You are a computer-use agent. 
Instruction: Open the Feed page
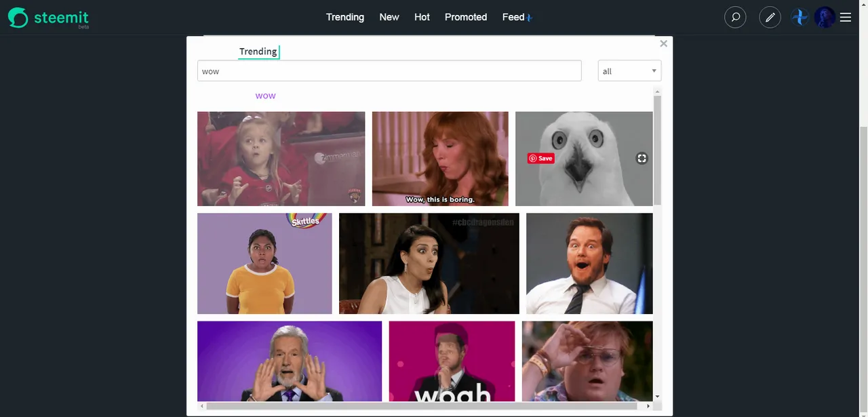click(513, 17)
